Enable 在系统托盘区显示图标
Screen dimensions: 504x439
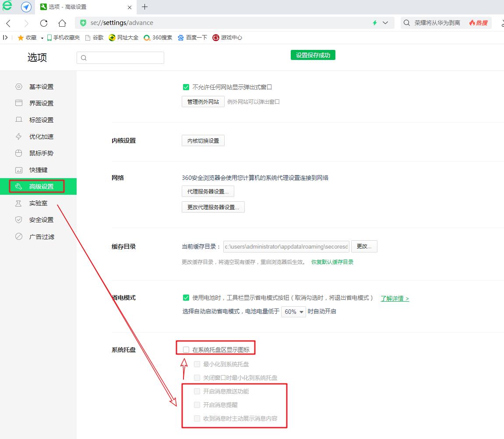point(186,348)
